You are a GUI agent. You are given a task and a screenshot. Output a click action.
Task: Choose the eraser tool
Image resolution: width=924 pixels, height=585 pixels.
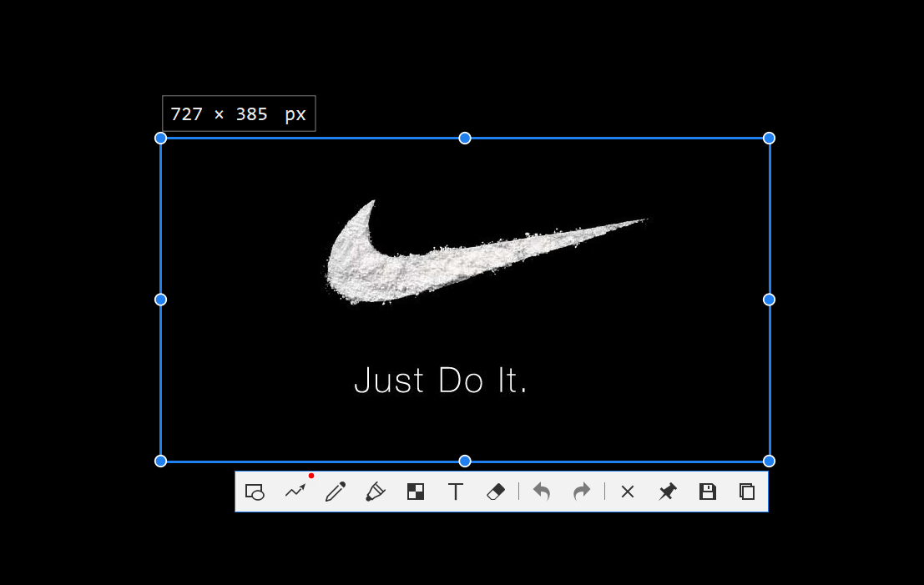(x=496, y=492)
